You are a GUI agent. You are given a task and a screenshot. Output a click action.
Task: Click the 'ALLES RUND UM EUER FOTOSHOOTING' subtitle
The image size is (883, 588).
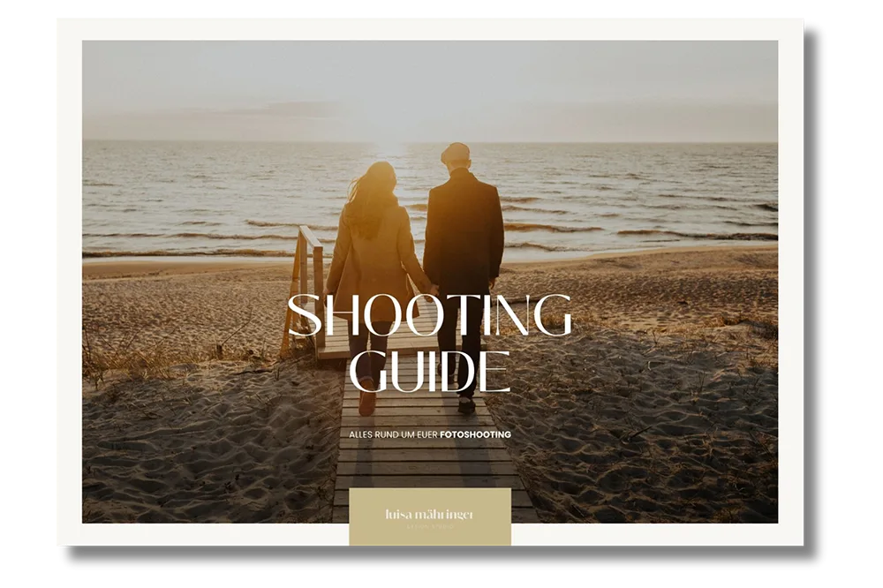coord(430,434)
